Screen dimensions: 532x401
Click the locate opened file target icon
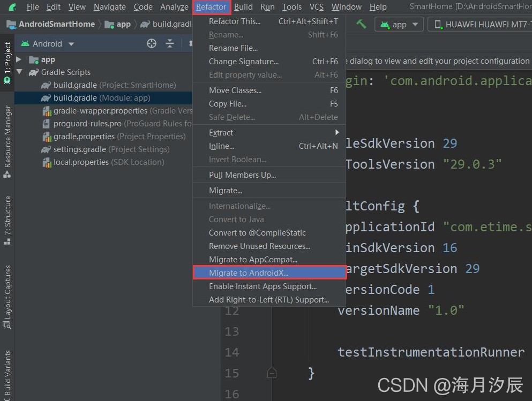151,43
